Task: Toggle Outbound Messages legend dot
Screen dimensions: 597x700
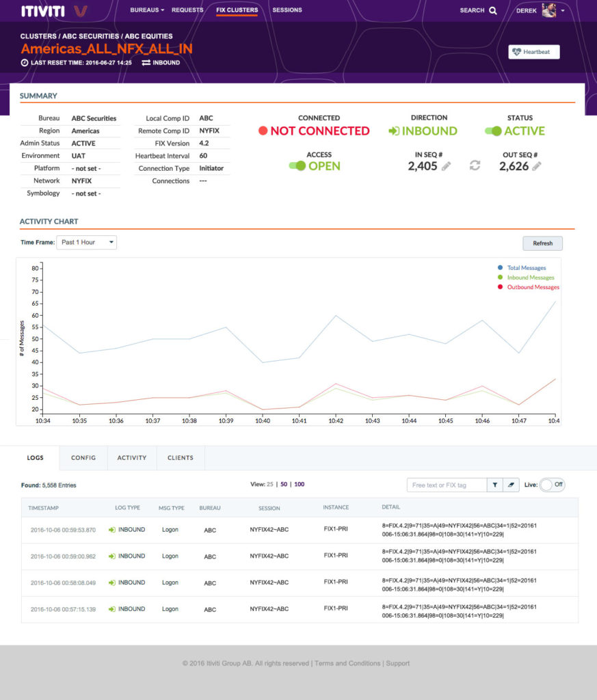Action: [500, 287]
